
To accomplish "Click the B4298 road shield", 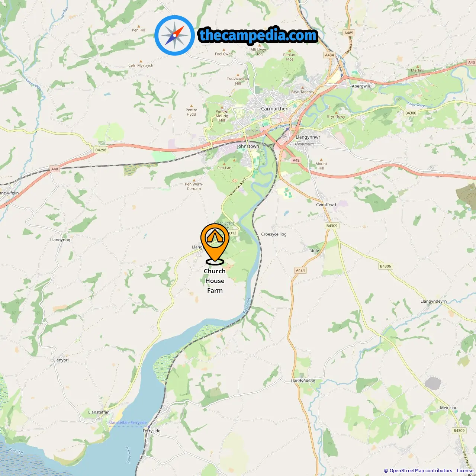I will tap(101, 150).
